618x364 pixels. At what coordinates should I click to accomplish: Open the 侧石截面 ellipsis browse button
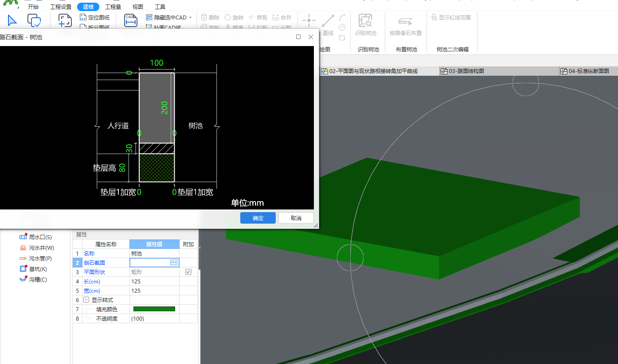[x=174, y=263]
